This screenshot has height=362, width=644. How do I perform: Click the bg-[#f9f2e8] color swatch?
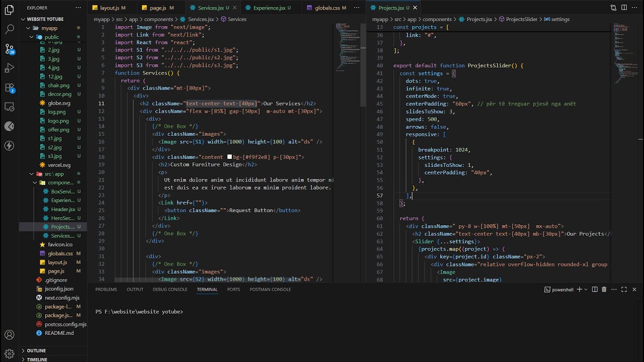click(229, 157)
